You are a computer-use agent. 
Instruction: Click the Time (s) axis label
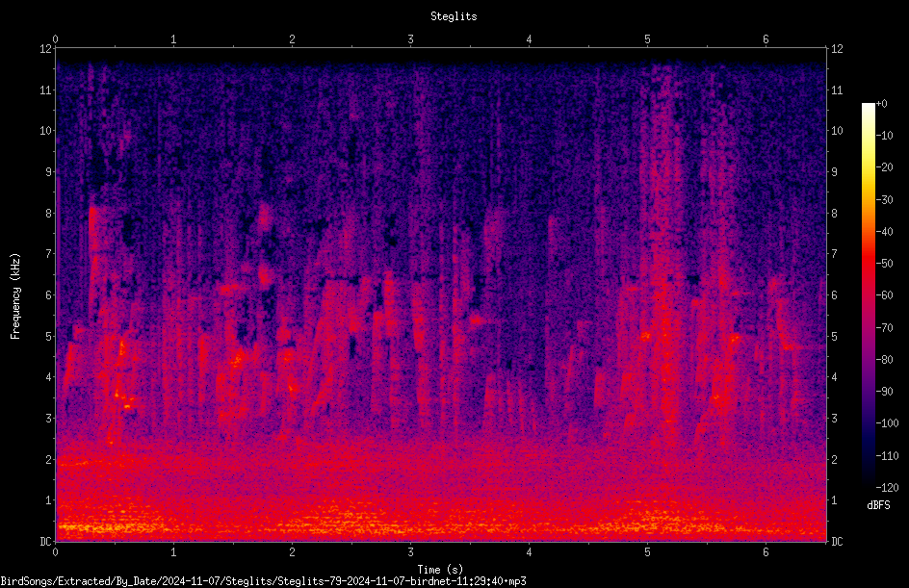pos(440,570)
